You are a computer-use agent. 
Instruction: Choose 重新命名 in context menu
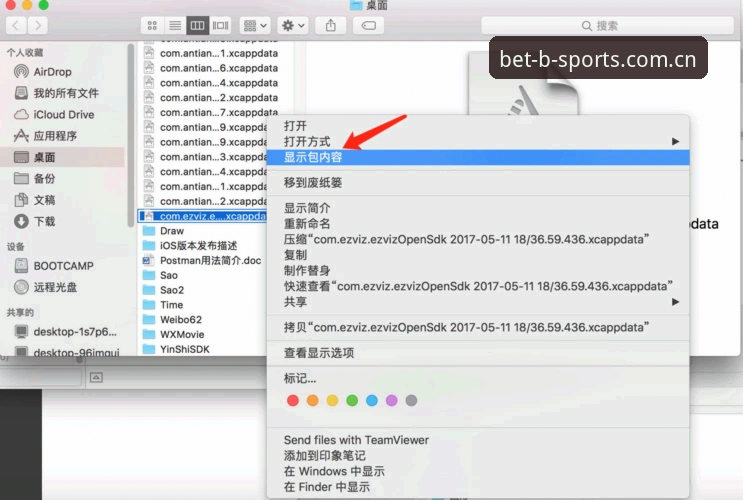pyautogui.click(x=478, y=224)
